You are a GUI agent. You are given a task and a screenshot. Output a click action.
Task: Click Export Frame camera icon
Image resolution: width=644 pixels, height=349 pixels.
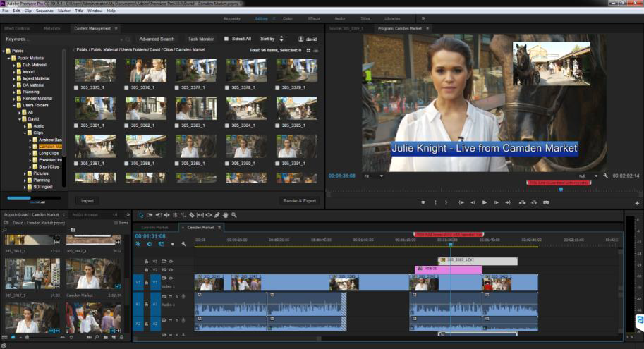(546, 202)
